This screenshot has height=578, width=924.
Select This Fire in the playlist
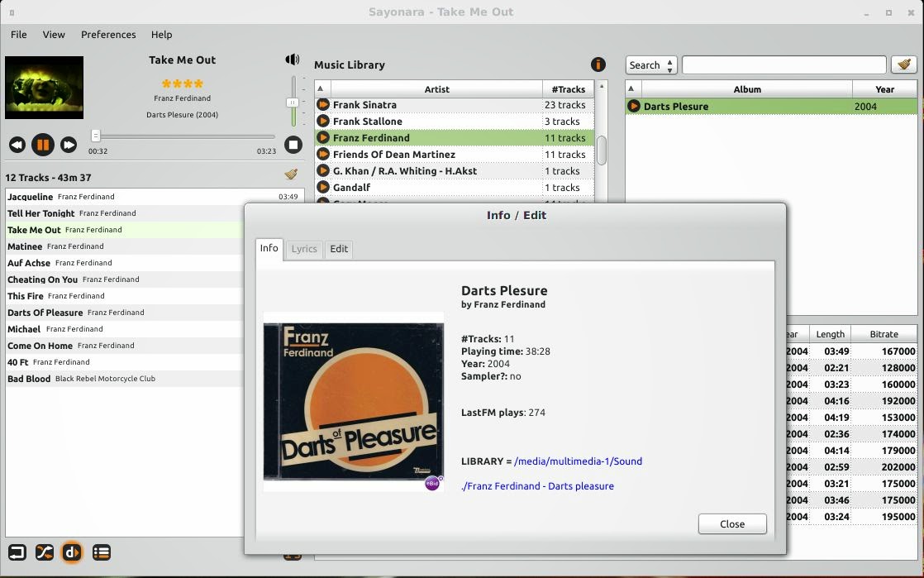pyautogui.click(x=125, y=295)
